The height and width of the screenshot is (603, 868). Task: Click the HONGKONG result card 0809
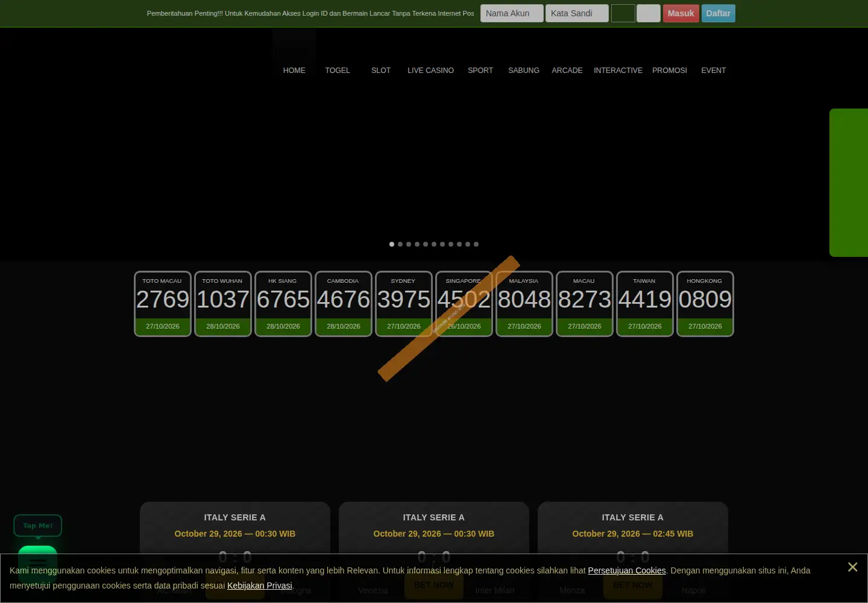(705, 304)
